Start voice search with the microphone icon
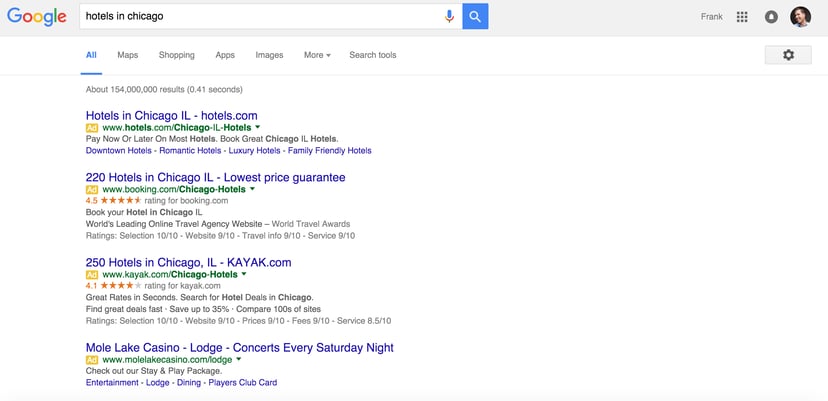 [x=449, y=16]
